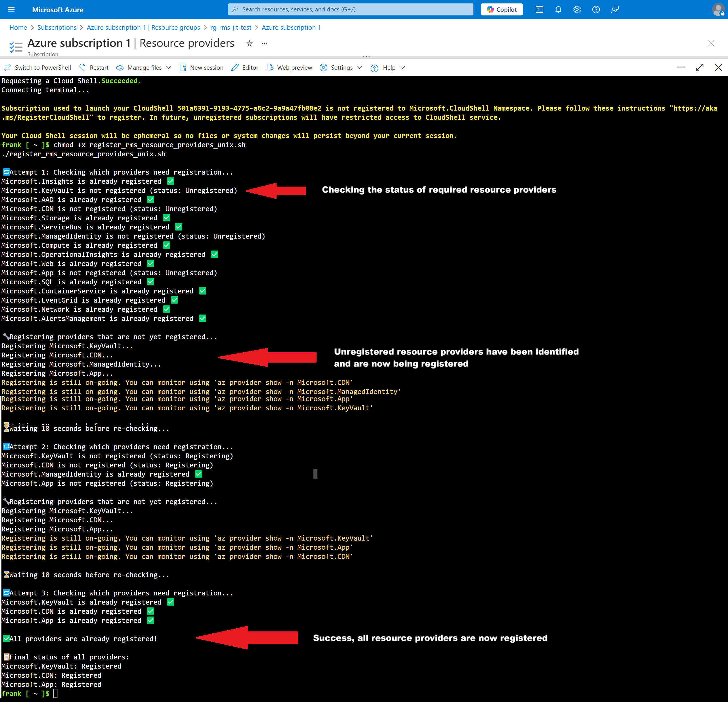Open rg-rms-jit-test breadcrumb
This screenshot has width=728, height=702.
click(231, 27)
